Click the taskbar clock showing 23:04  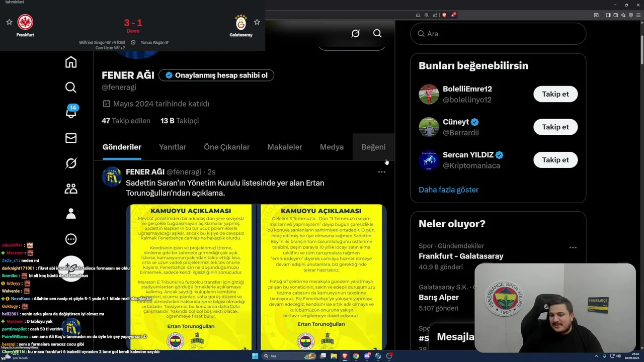pyautogui.click(x=632, y=356)
